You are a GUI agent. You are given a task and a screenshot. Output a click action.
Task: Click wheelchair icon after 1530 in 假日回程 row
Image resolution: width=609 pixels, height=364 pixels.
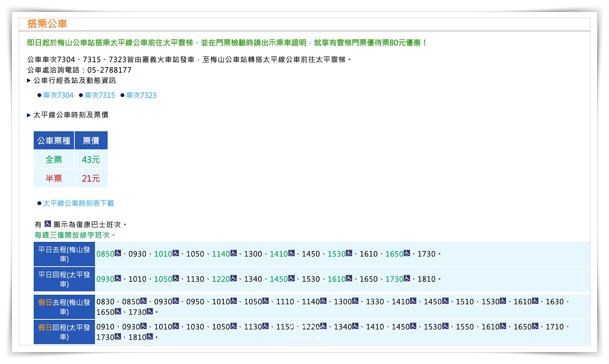point(445,326)
